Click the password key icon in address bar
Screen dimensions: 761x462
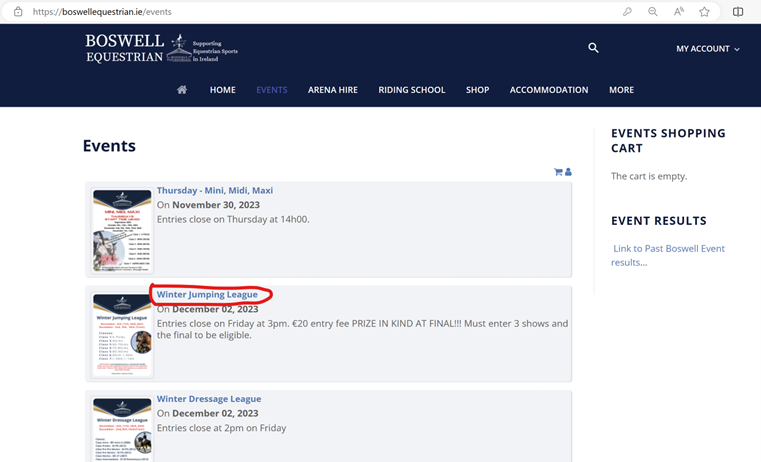(x=627, y=12)
